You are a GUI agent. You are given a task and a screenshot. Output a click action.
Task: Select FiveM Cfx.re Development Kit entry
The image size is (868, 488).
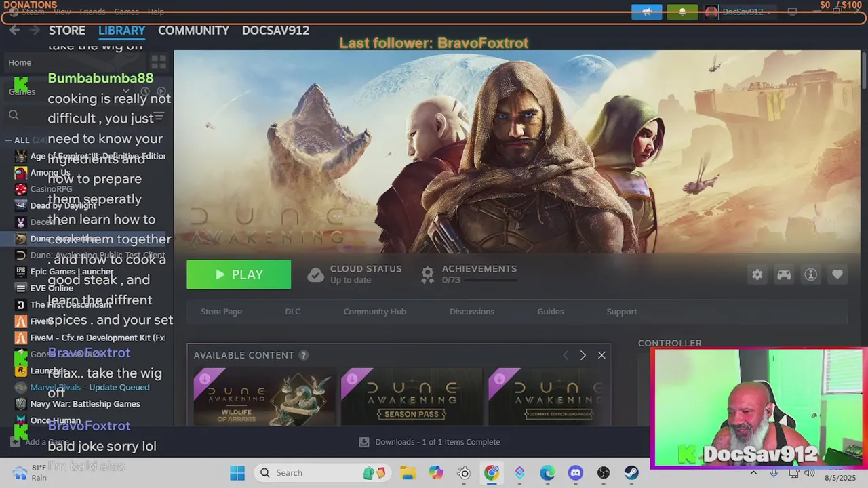tap(90, 338)
